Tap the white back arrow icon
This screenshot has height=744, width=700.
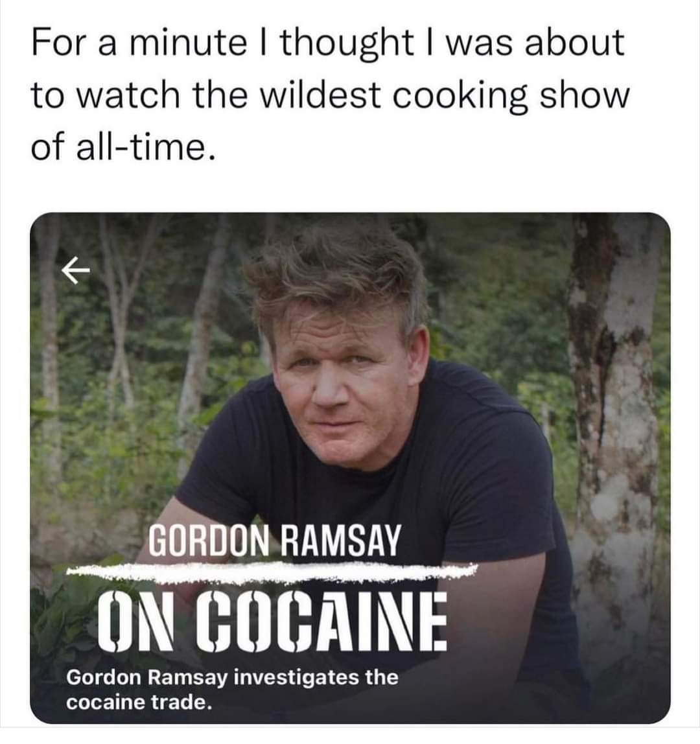[x=75, y=271]
